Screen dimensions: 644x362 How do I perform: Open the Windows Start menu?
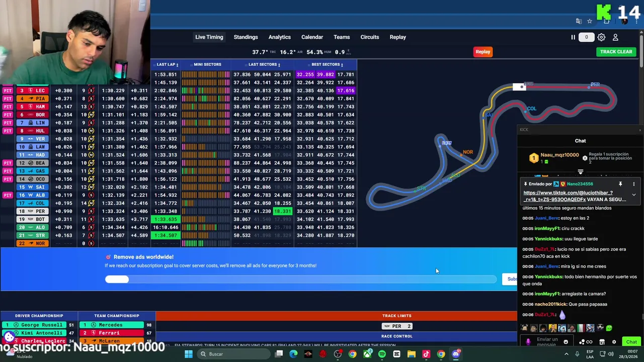(x=188, y=354)
